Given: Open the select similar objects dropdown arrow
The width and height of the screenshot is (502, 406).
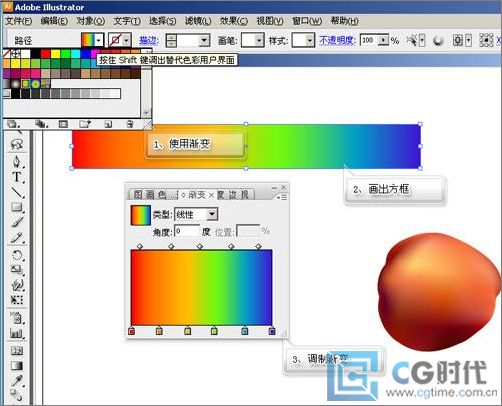Looking at the screenshot, I should (x=422, y=41).
